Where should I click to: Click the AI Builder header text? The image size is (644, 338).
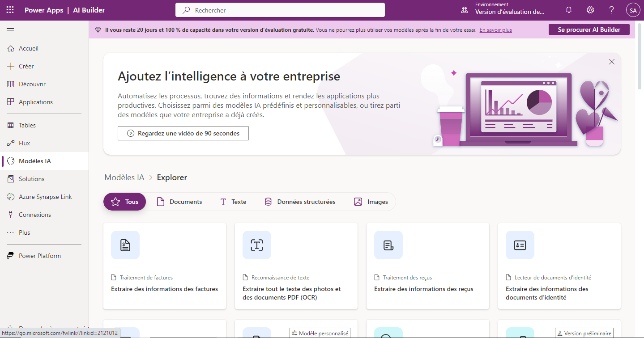click(x=89, y=10)
